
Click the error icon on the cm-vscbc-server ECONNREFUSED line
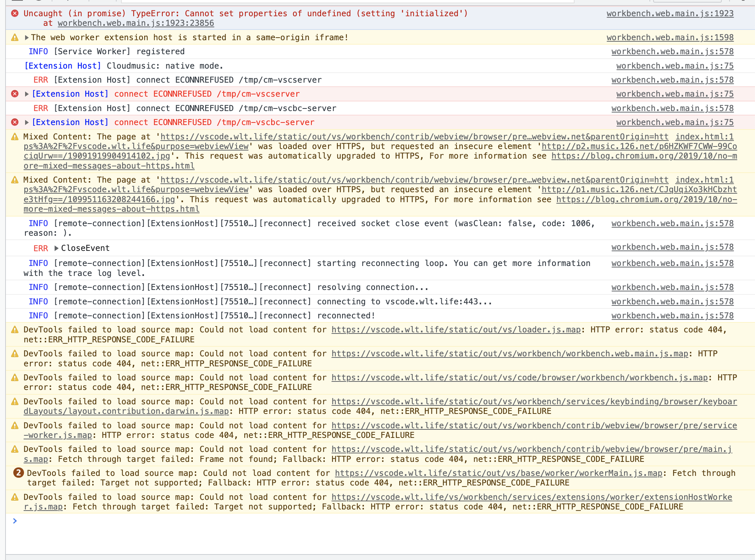(x=14, y=122)
